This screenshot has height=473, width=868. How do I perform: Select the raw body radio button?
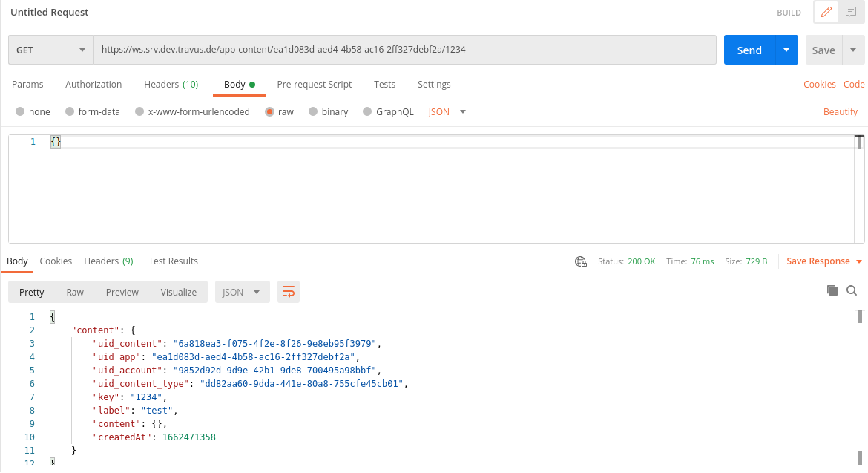pyautogui.click(x=269, y=112)
